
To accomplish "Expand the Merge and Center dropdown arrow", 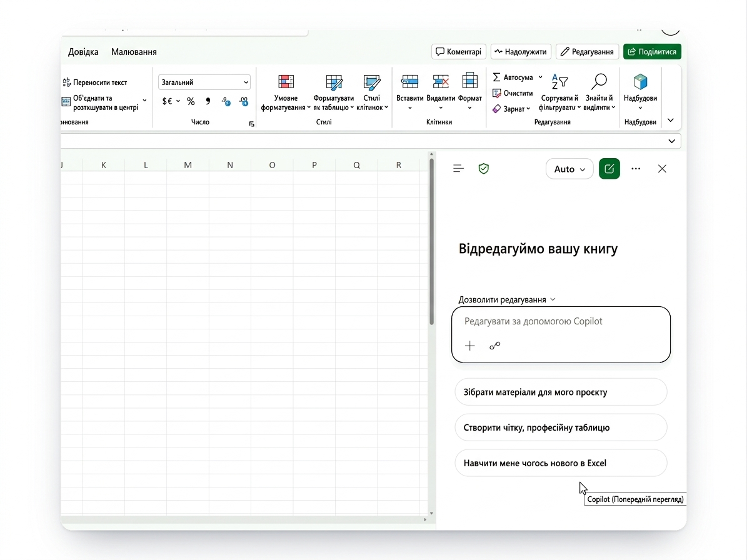I will coord(144,101).
